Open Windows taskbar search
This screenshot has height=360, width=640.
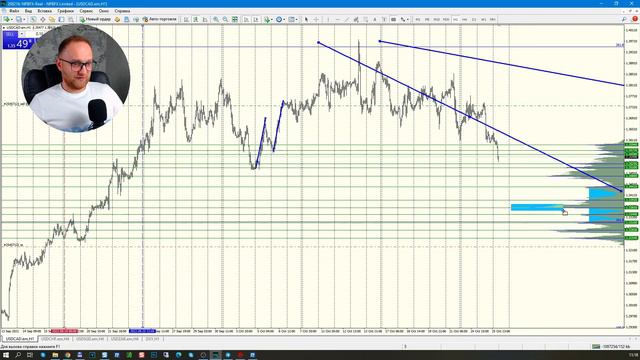pyautogui.click(x=18, y=355)
